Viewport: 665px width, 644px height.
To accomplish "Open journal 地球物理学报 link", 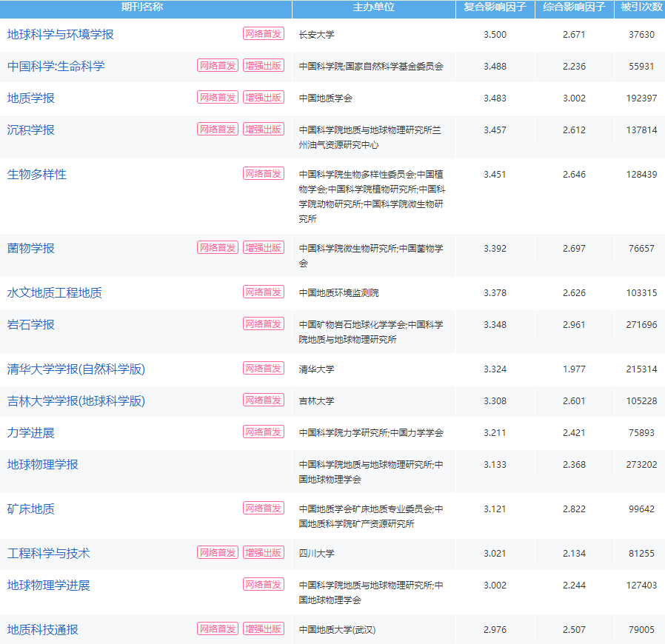I will coord(42,465).
